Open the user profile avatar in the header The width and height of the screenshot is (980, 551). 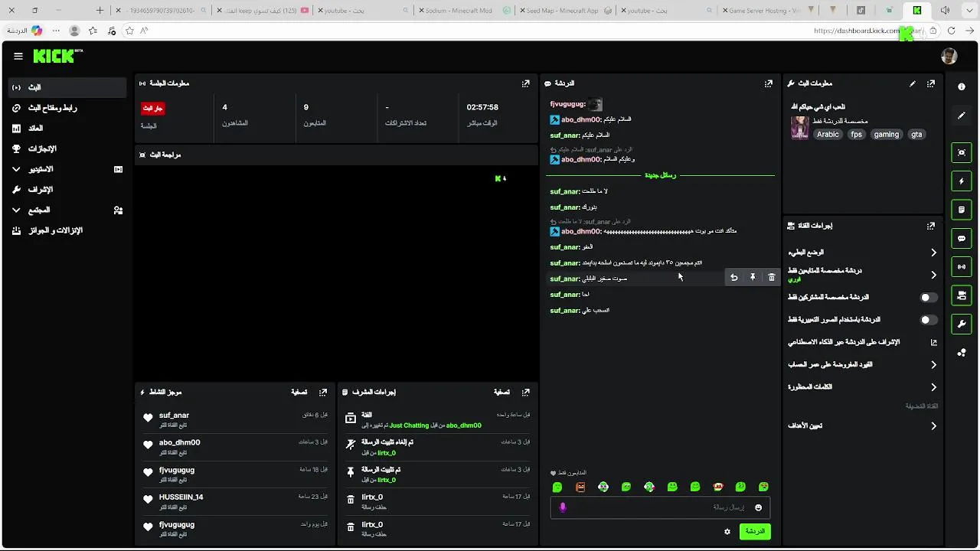click(x=949, y=56)
